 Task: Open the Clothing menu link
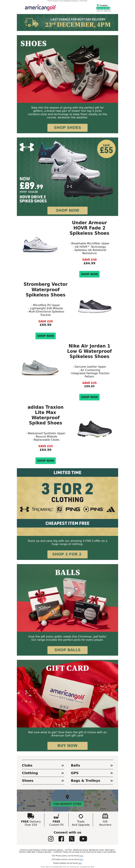point(30,773)
